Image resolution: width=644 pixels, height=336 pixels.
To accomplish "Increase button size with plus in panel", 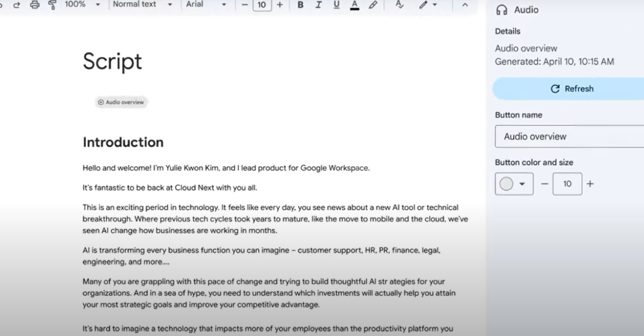I will click(x=590, y=184).
